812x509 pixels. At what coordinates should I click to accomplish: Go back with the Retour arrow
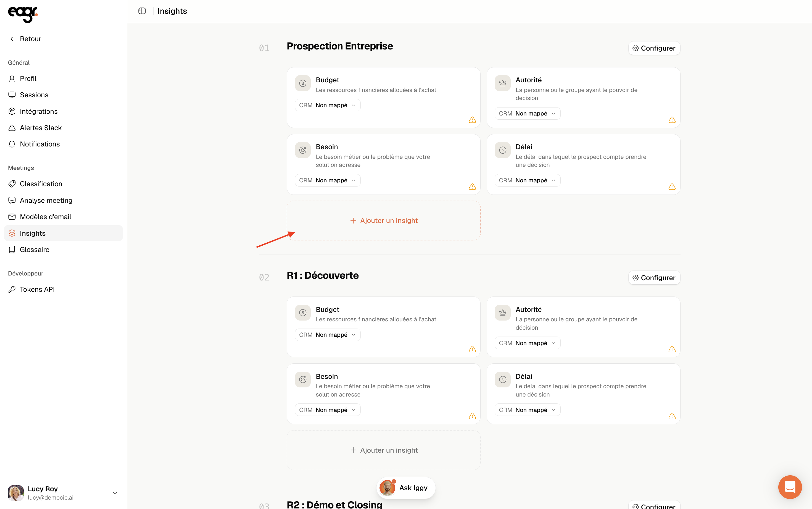click(x=12, y=39)
